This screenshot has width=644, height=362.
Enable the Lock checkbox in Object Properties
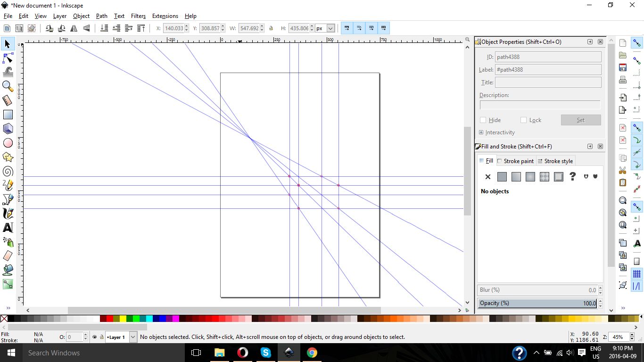click(523, 120)
